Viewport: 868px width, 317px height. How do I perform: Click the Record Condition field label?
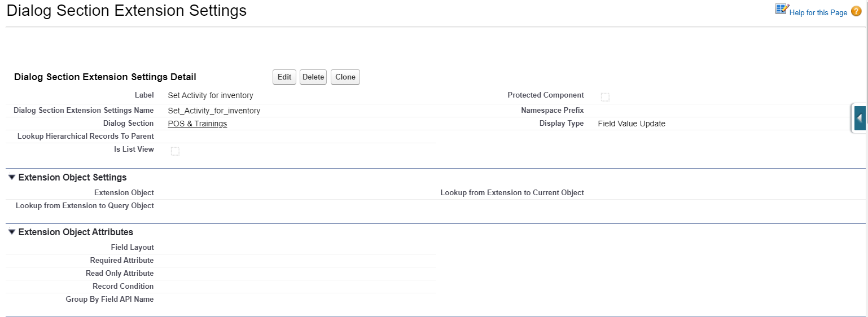(123, 286)
